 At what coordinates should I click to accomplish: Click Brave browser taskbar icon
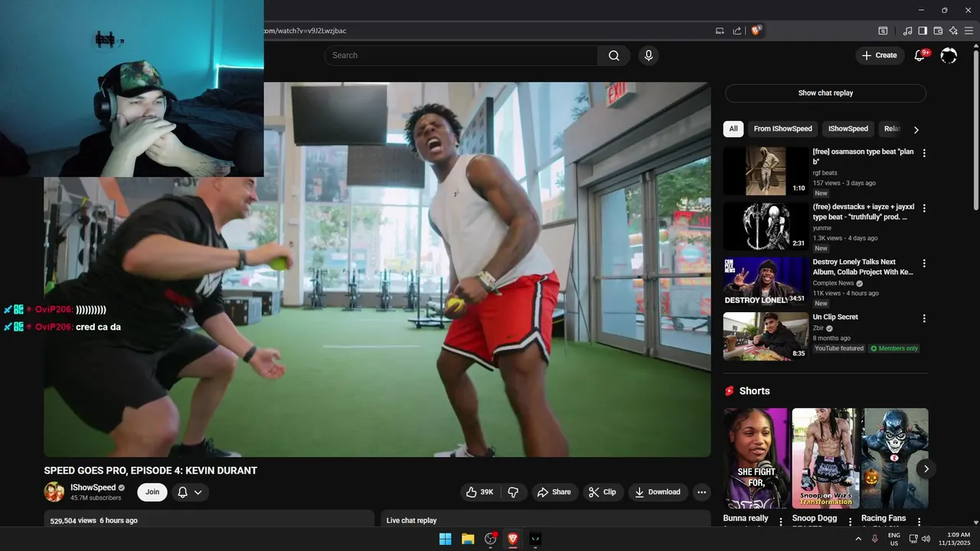[513, 539]
